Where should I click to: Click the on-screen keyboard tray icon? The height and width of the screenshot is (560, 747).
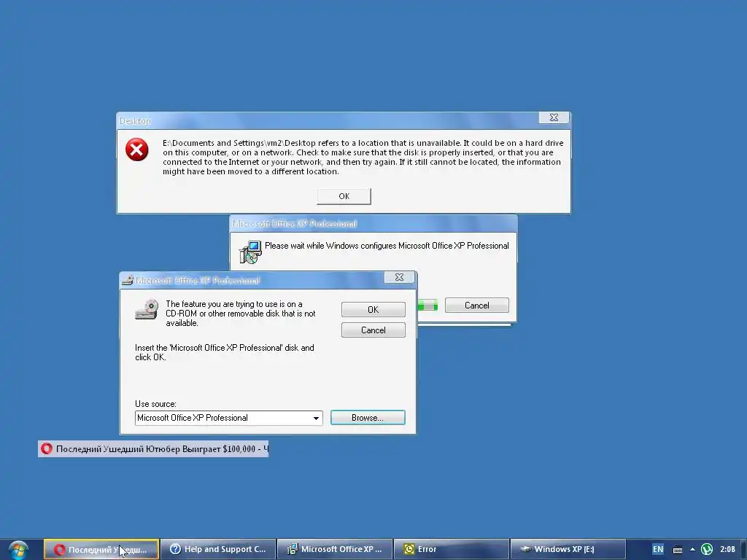(x=678, y=550)
